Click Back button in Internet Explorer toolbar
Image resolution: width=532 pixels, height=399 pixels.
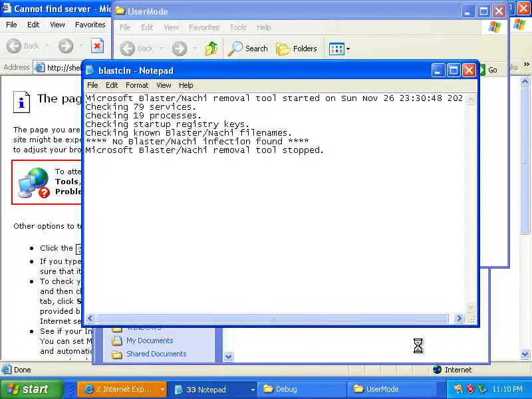(23, 46)
